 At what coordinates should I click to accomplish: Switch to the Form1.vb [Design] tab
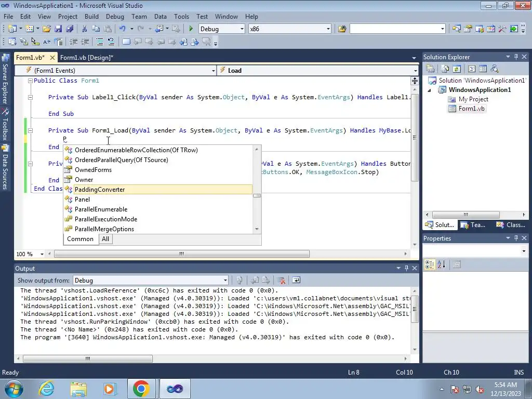point(87,58)
